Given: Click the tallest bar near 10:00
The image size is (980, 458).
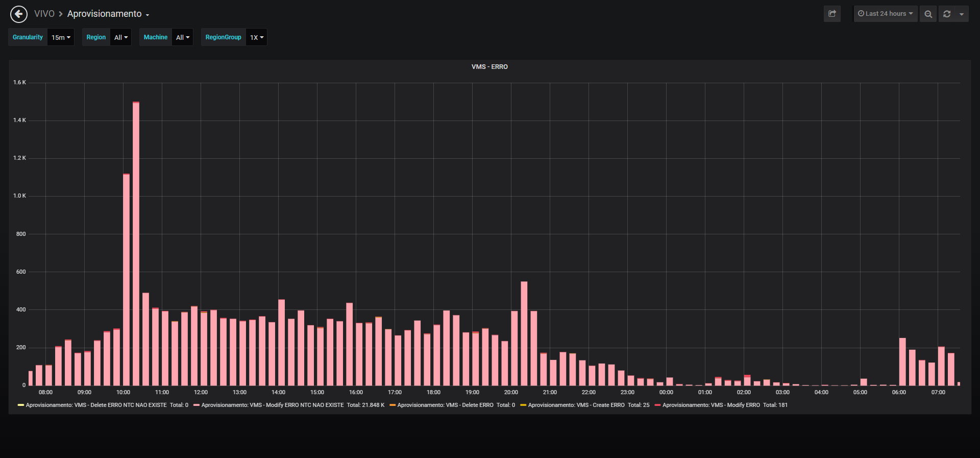Looking at the screenshot, I should click(x=136, y=244).
